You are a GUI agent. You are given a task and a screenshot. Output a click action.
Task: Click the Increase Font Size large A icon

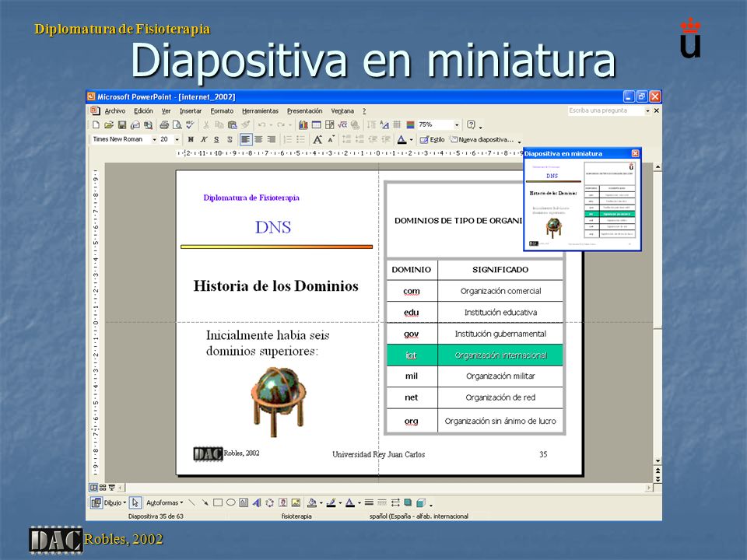tap(317, 139)
